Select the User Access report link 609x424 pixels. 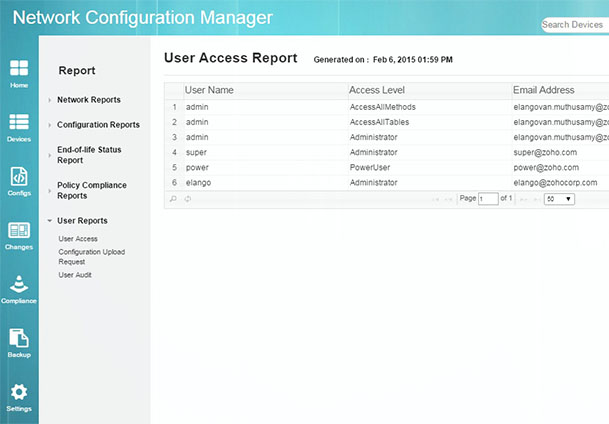point(78,239)
